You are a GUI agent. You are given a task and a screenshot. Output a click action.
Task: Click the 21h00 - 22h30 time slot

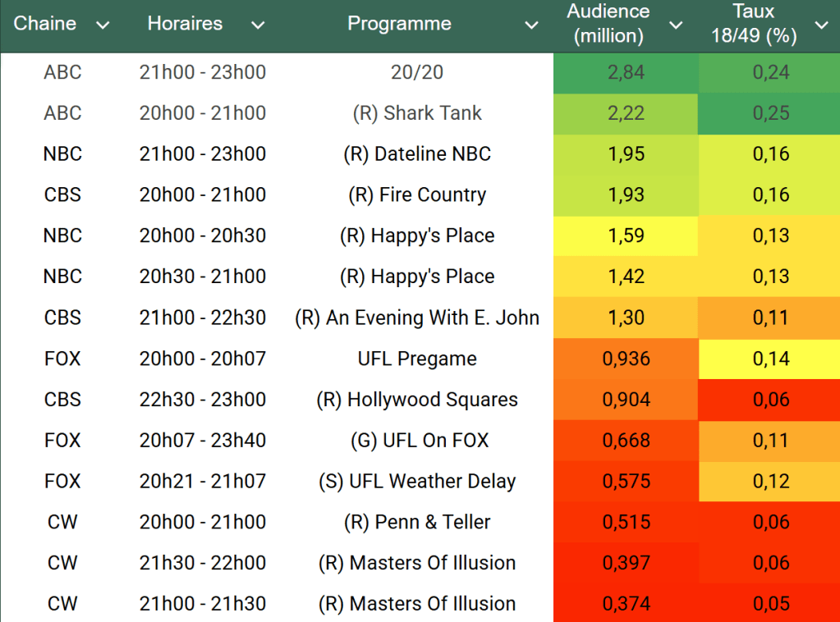point(203,318)
